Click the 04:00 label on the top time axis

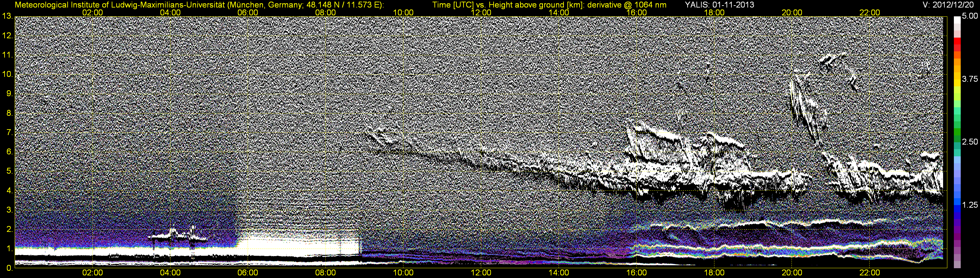[170, 12]
